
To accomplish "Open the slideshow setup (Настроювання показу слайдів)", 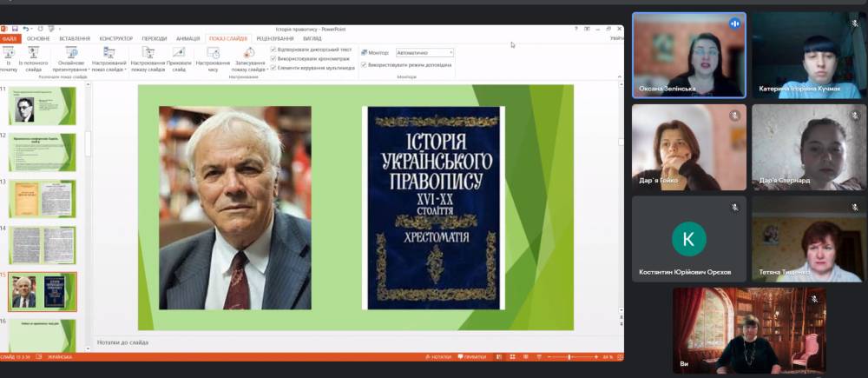I will (148, 54).
